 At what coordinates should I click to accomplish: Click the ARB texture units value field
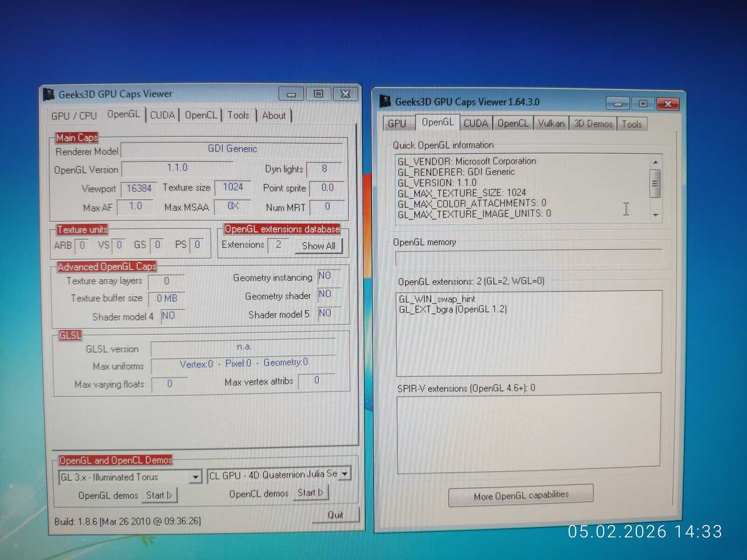coord(82,245)
